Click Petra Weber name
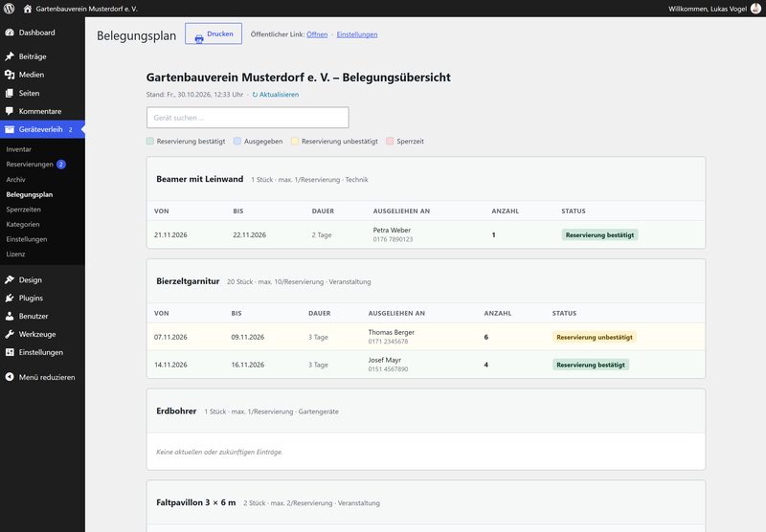The image size is (766, 532). (x=392, y=230)
